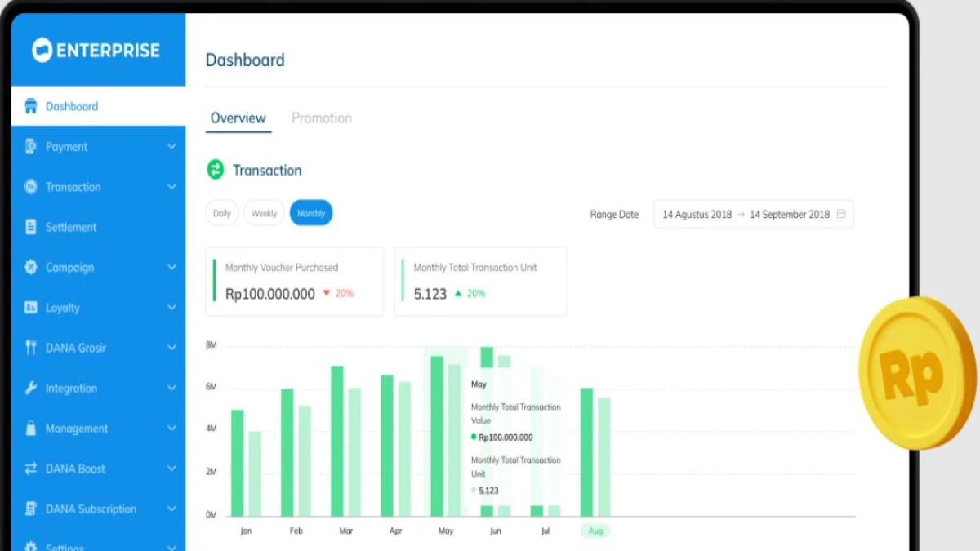
Task: Click the Mar dark green bar
Action: point(337,441)
